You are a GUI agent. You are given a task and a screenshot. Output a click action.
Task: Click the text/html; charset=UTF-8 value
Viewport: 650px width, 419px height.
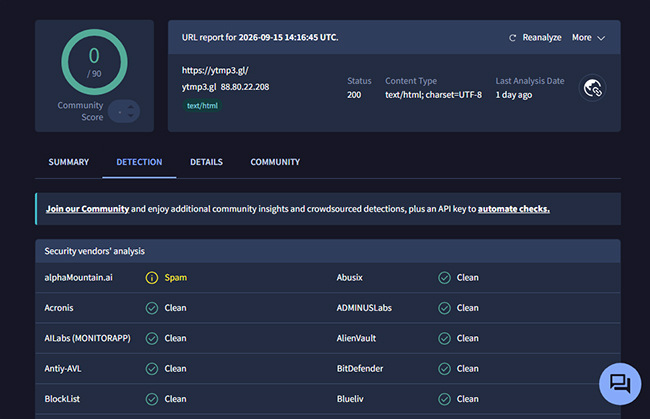[434, 95]
